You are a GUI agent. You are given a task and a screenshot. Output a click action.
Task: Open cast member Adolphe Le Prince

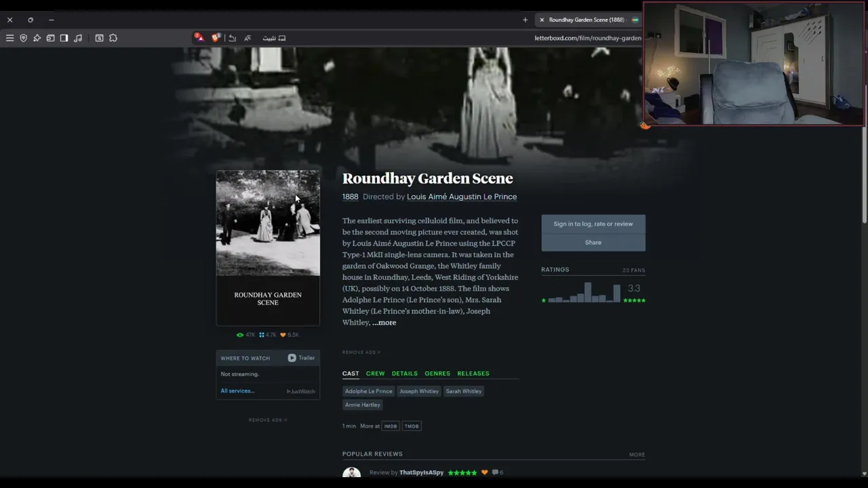tap(368, 391)
